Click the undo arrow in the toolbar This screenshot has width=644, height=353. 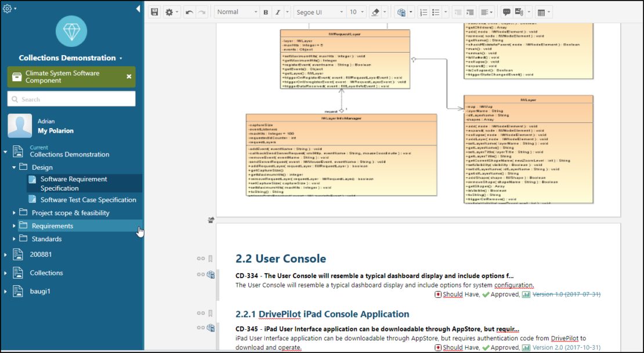pyautogui.click(x=189, y=12)
